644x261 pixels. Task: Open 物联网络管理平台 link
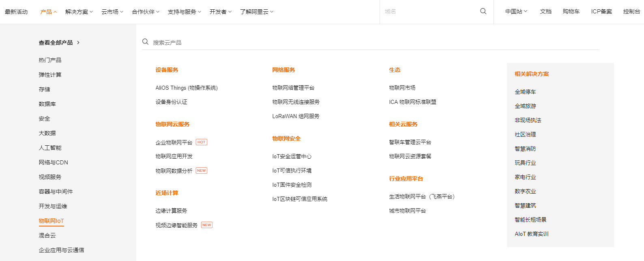[294, 88]
